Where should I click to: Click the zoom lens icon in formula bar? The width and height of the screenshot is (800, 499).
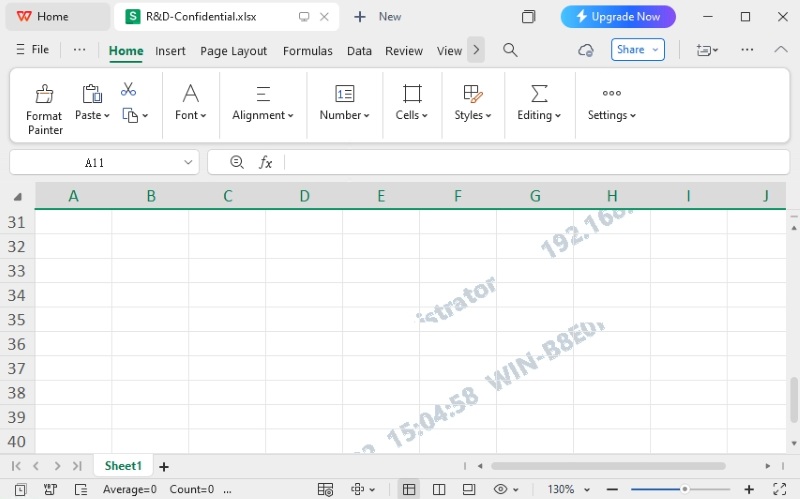[236, 162]
